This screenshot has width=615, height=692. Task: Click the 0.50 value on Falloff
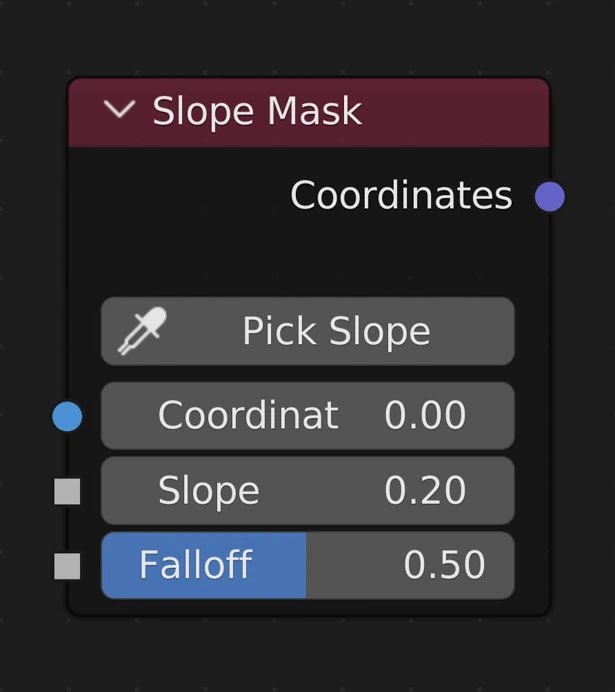pos(444,566)
